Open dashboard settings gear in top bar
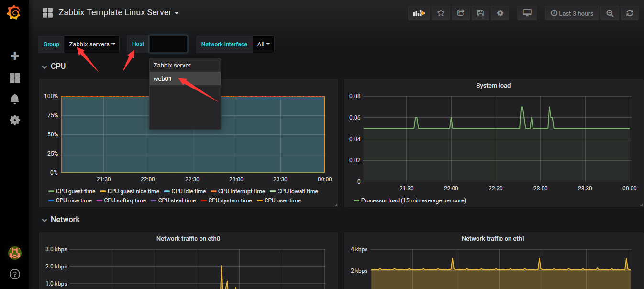This screenshot has width=644, height=289. coord(500,13)
